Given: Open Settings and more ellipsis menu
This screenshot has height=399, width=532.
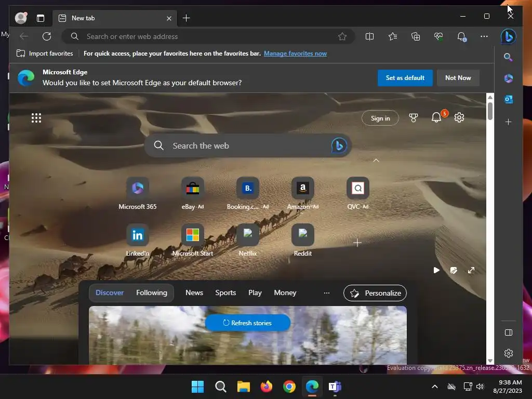Looking at the screenshot, I should click(484, 36).
